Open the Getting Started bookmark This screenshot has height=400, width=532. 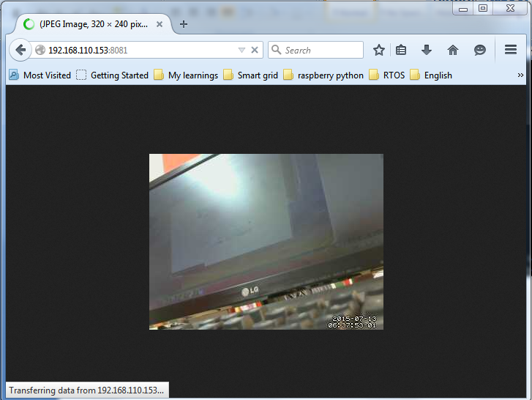[x=112, y=75]
